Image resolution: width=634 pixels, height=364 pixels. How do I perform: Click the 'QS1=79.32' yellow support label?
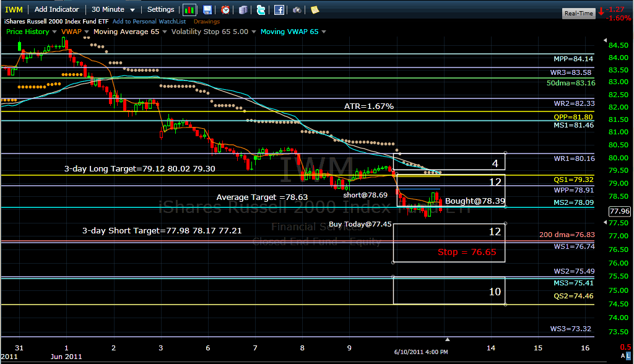573,180
